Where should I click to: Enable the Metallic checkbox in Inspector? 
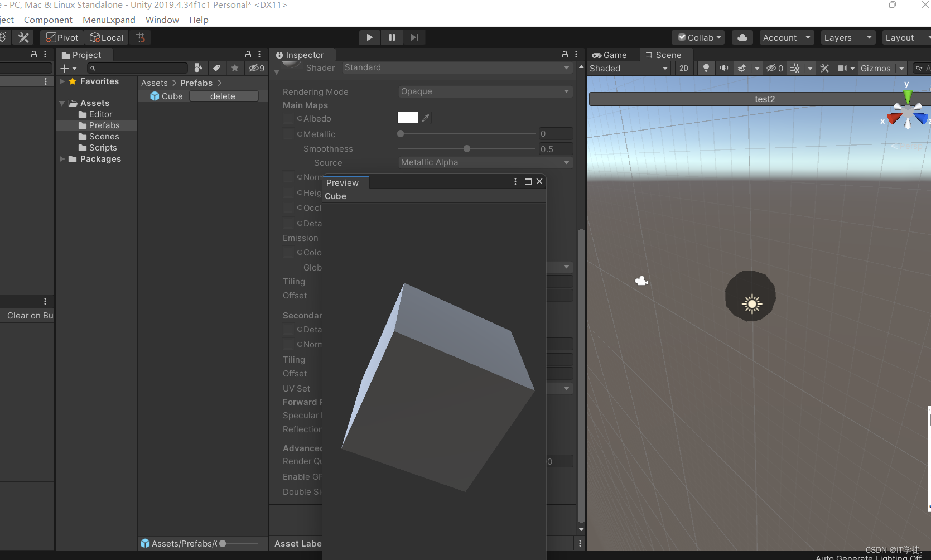point(288,134)
